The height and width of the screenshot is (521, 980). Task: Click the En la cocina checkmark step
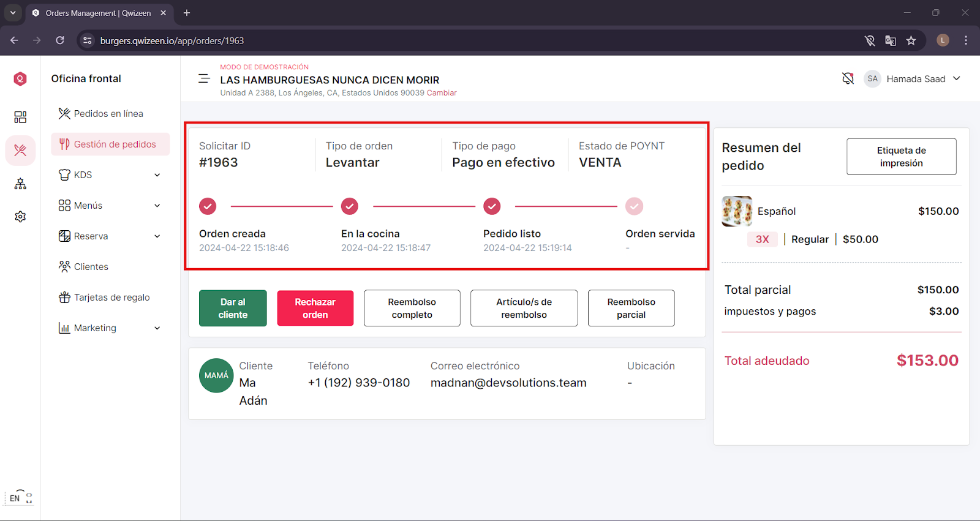pyautogui.click(x=350, y=206)
